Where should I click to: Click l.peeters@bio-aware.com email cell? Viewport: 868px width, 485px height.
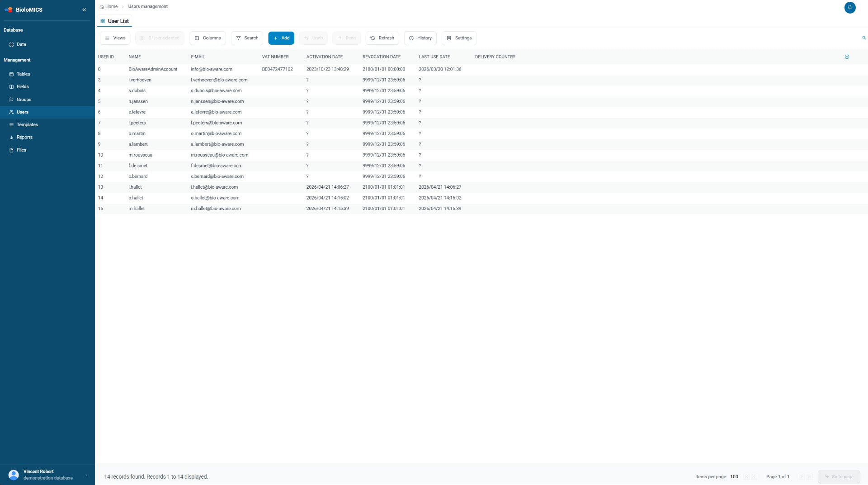point(217,123)
